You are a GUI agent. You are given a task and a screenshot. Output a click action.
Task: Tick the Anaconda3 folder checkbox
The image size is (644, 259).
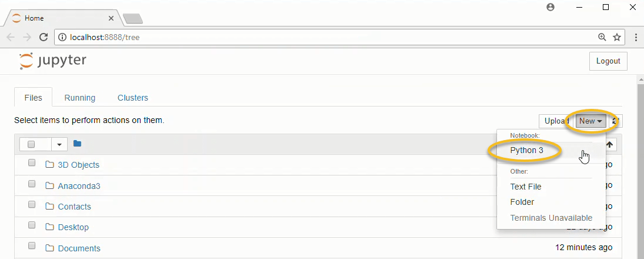pos(32,185)
